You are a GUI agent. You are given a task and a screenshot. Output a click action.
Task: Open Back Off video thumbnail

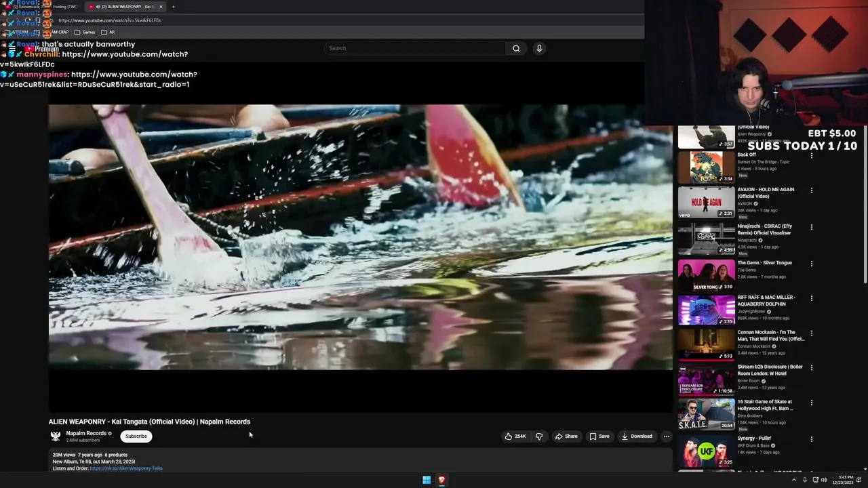click(x=707, y=167)
